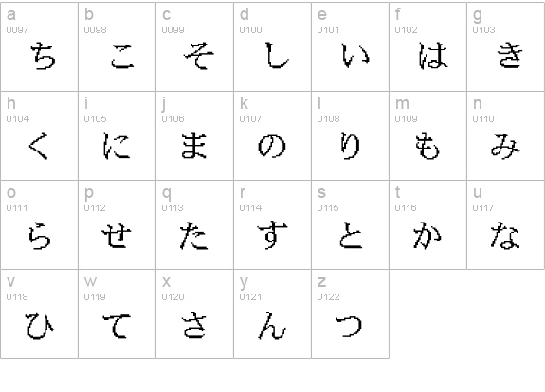
Task: Choose the み glyph labeled 0110
Action: tap(505, 146)
